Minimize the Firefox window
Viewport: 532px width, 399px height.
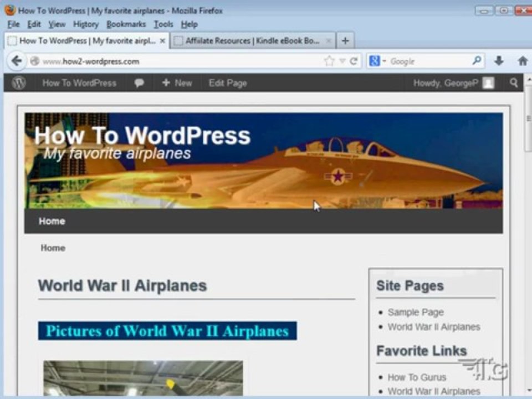[x=484, y=11]
